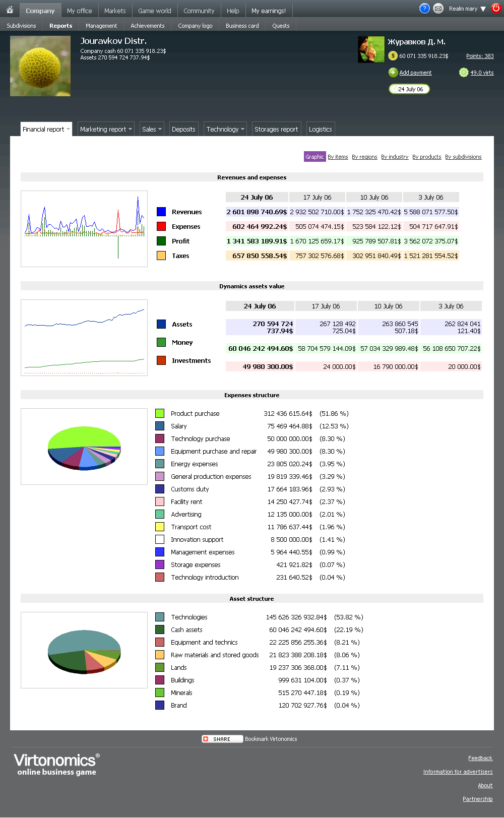View report By regions
The height and width of the screenshot is (818, 504).
click(x=364, y=157)
